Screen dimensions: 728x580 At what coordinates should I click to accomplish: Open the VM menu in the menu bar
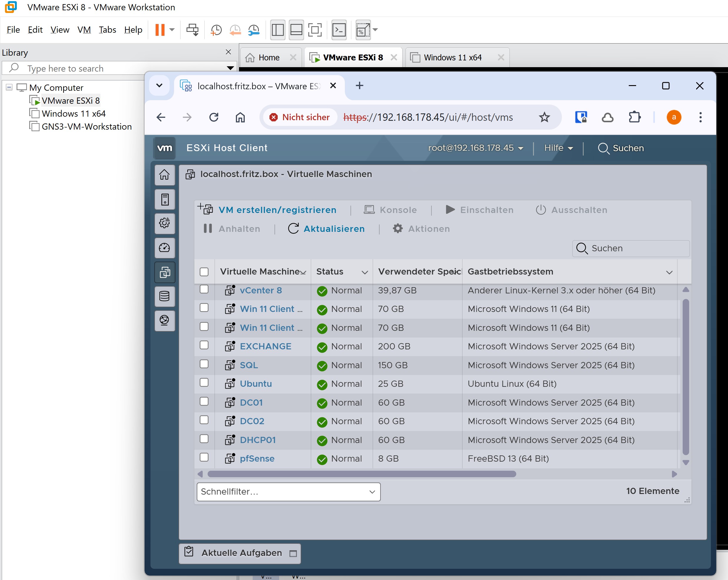[84, 30]
